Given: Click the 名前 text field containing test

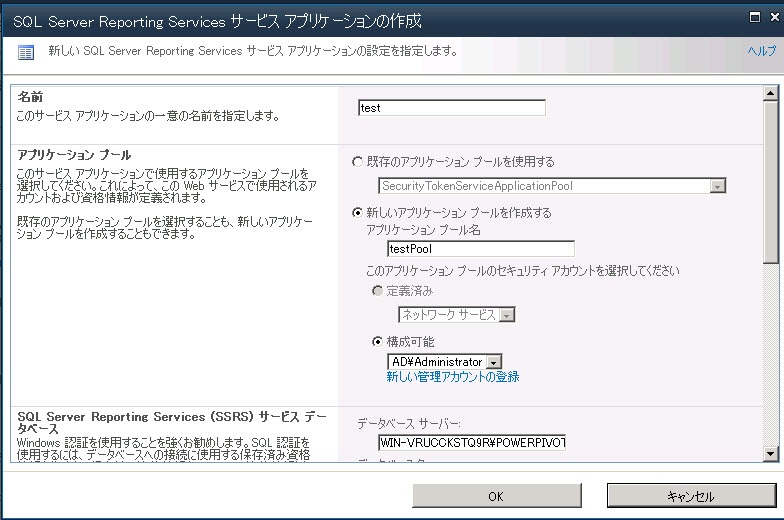Looking at the screenshot, I should (452, 108).
